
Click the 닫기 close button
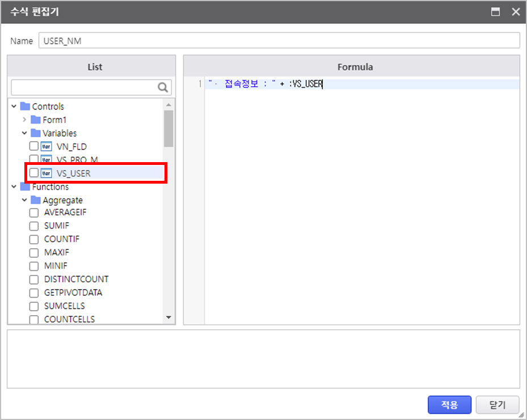[498, 405]
